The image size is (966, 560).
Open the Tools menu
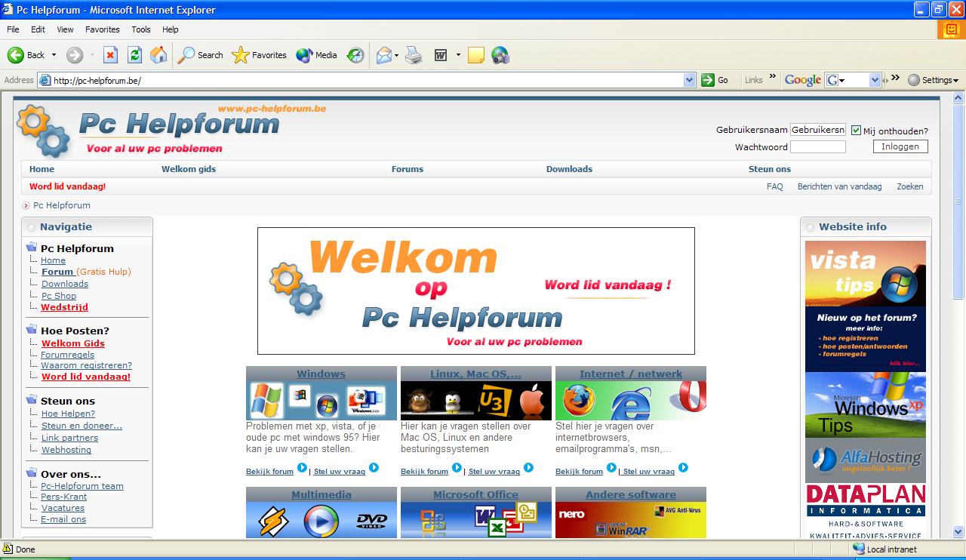click(x=141, y=29)
